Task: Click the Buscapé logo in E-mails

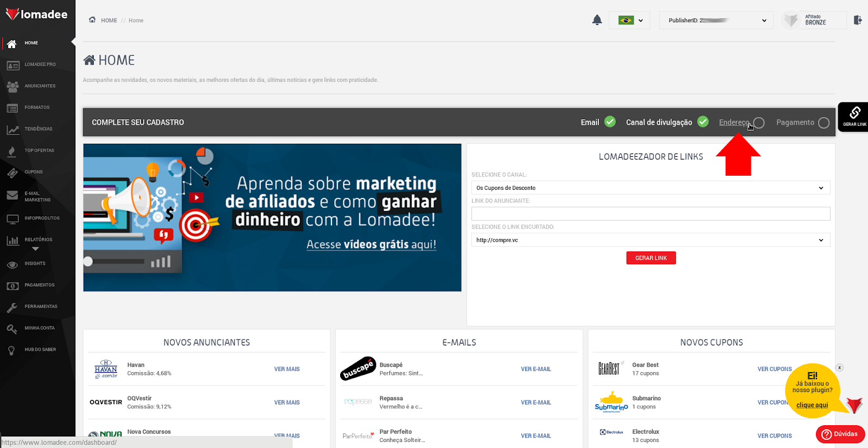Action: (358, 369)
